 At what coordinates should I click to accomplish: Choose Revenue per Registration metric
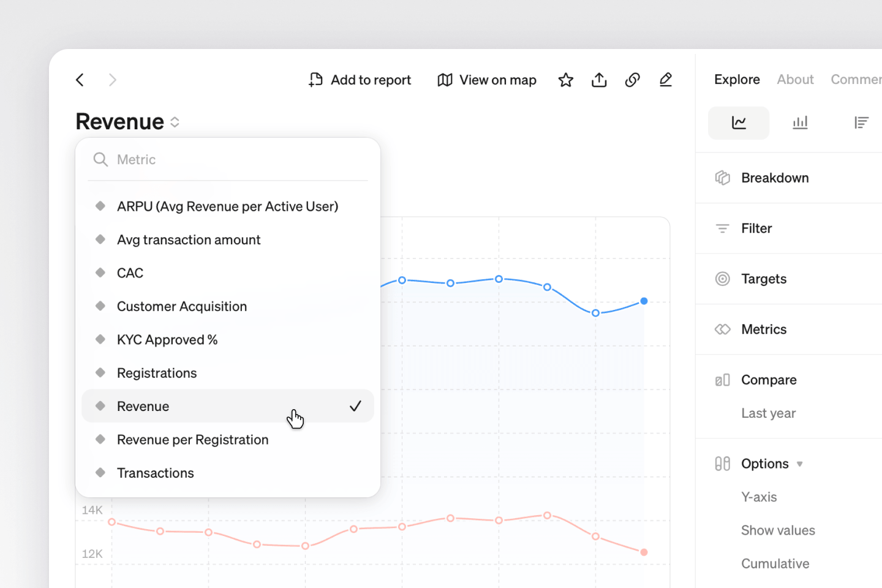click(x=228, y=440)
